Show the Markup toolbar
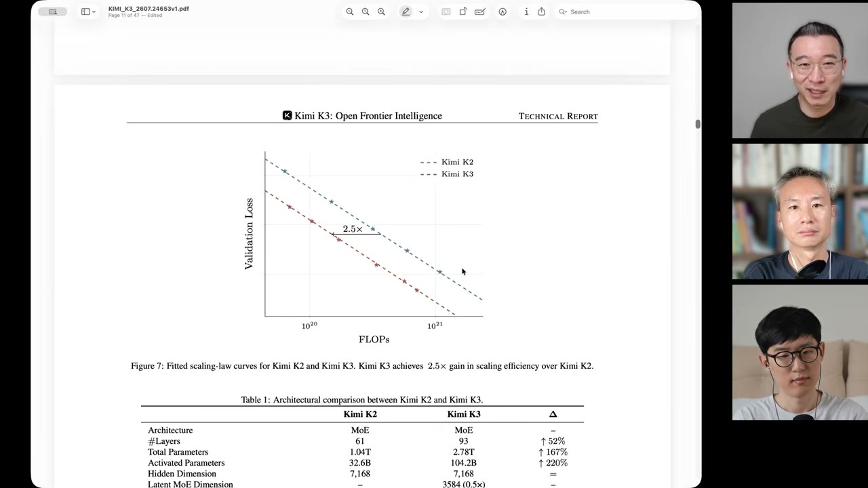This screenshot has width=868, height=488. coord(502,12)
